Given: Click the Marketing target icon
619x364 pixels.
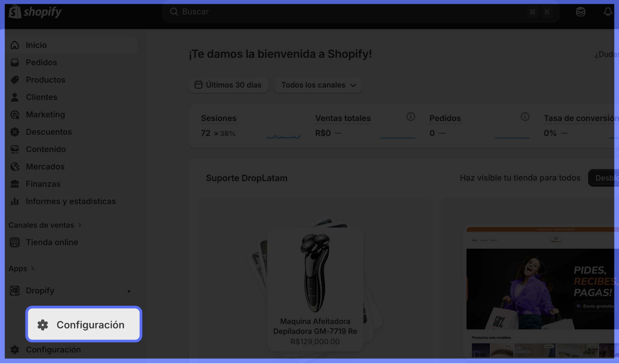Looking at the screenshot, I should [15, 115].
